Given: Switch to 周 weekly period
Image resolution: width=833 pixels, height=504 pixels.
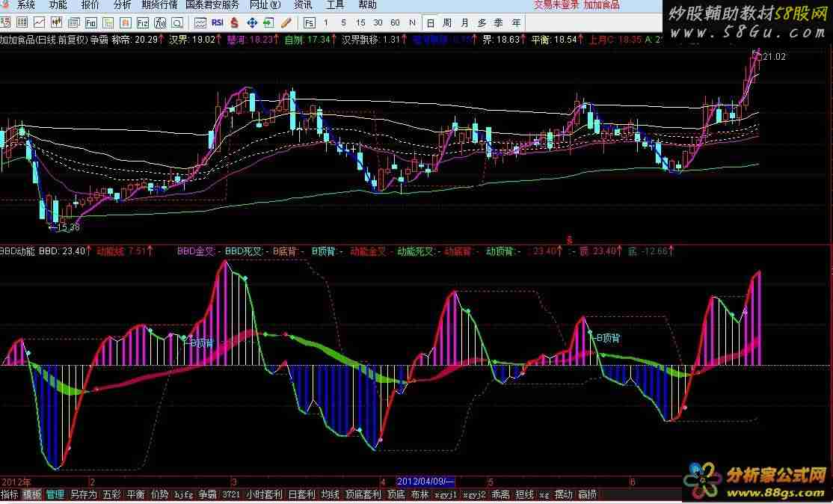Looking at the screenshot, I should pyautogui.click(x=447, y=22).
